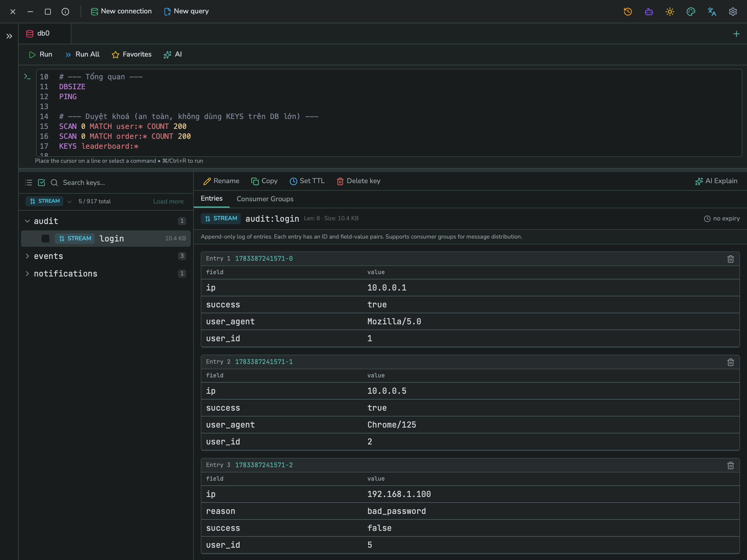
Task: Click STREAM badge on login key row
Action: click(75, 238)
